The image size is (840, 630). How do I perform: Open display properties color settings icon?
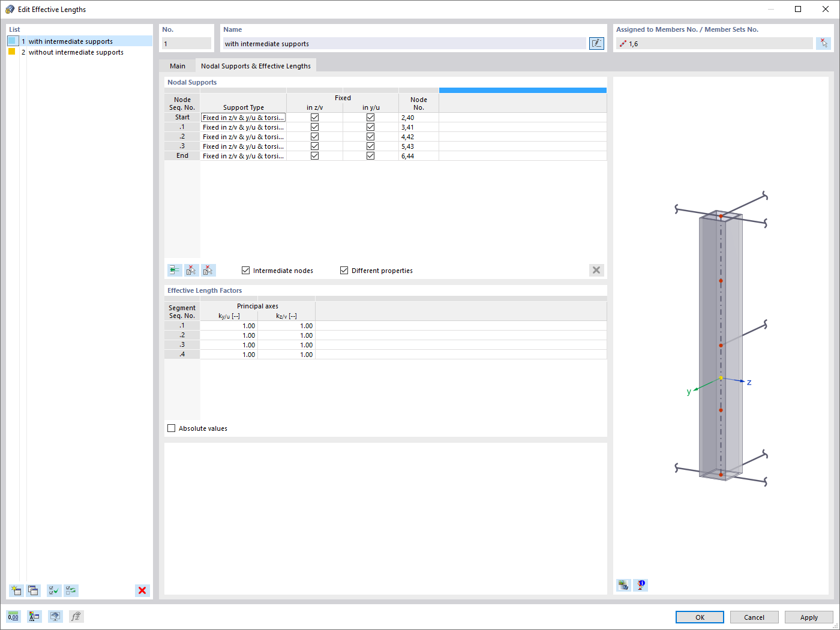(x=34, y=616)
